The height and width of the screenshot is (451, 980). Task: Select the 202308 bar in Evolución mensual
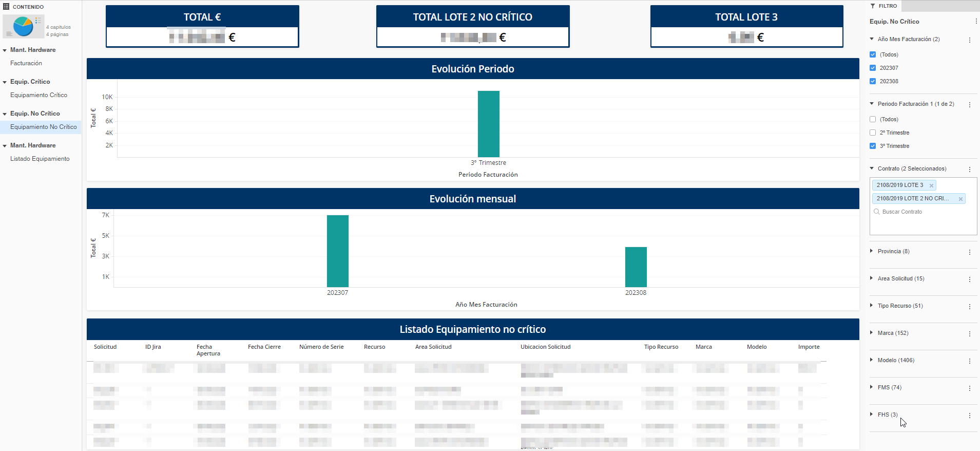[636, 267]
